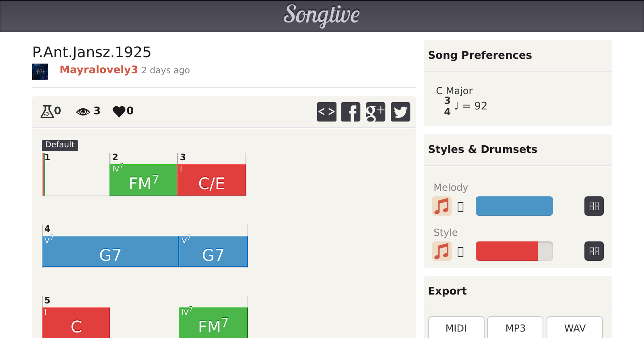Share the song on Twitter

point(400,112)
